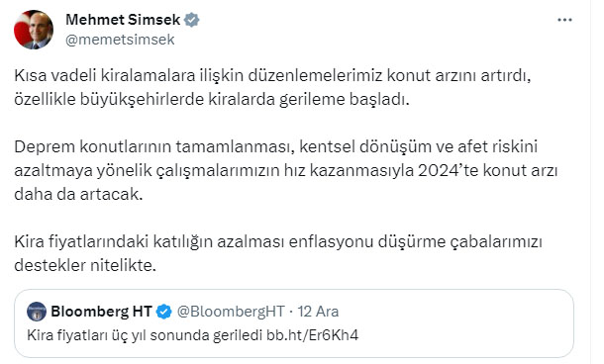Open the @memetsimsek handle link
Screen dimensions: 604x364
120,40
